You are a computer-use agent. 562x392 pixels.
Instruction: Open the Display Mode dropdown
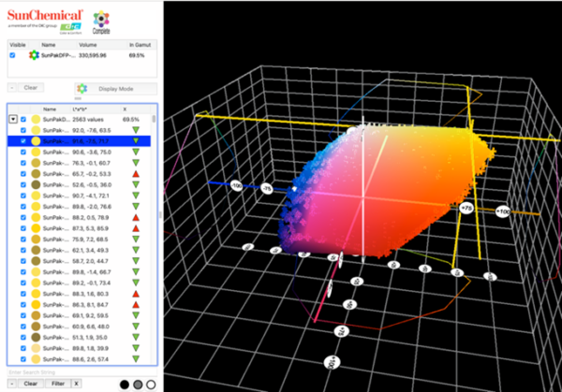tap(117, 88)
